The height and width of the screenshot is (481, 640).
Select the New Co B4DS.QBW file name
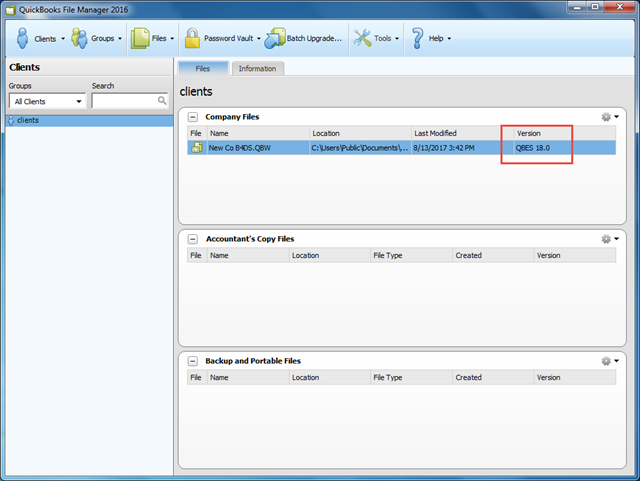point(240,148)
